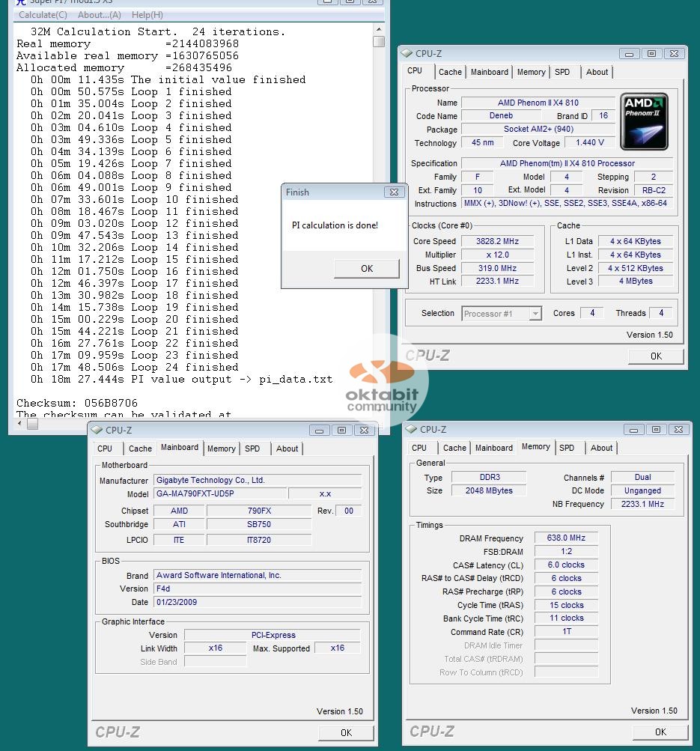Click OK in the PI calculation done dialog
Image resolution: width=700 pixels, height=751 pixels.
[367, 269]
